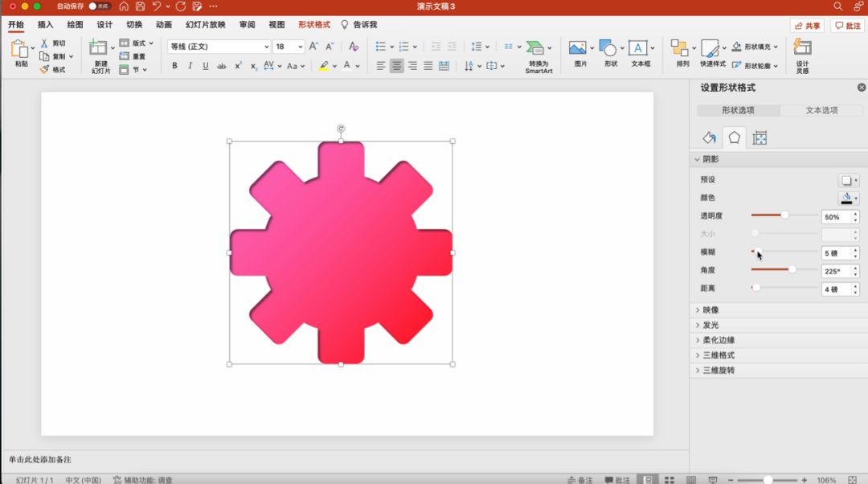Image resolution: width=868 pixels, height=484 pixels.
Task: Click the Undo arrow
Action: pyautogui.click(x=157, y=6)
